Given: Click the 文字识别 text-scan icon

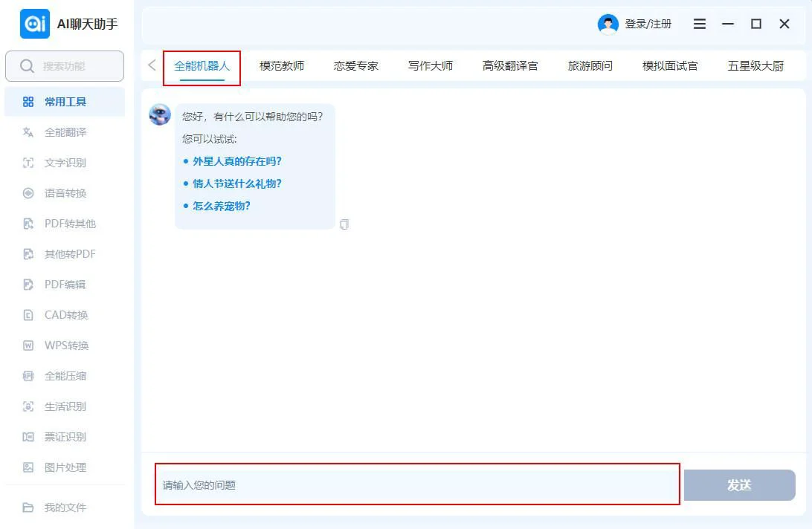Looking at the screenshot, I should tap(28, 163).
